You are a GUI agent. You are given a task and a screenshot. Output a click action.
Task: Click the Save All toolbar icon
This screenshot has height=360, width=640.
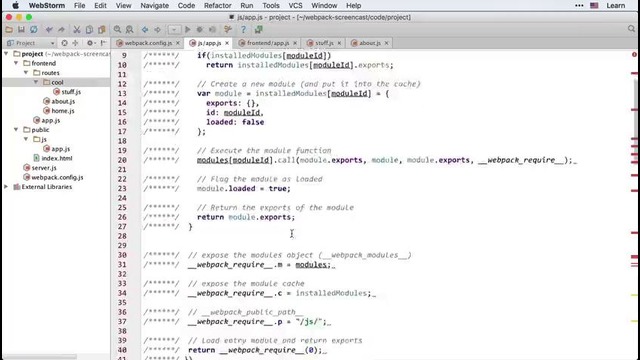(x=21, y=29)
